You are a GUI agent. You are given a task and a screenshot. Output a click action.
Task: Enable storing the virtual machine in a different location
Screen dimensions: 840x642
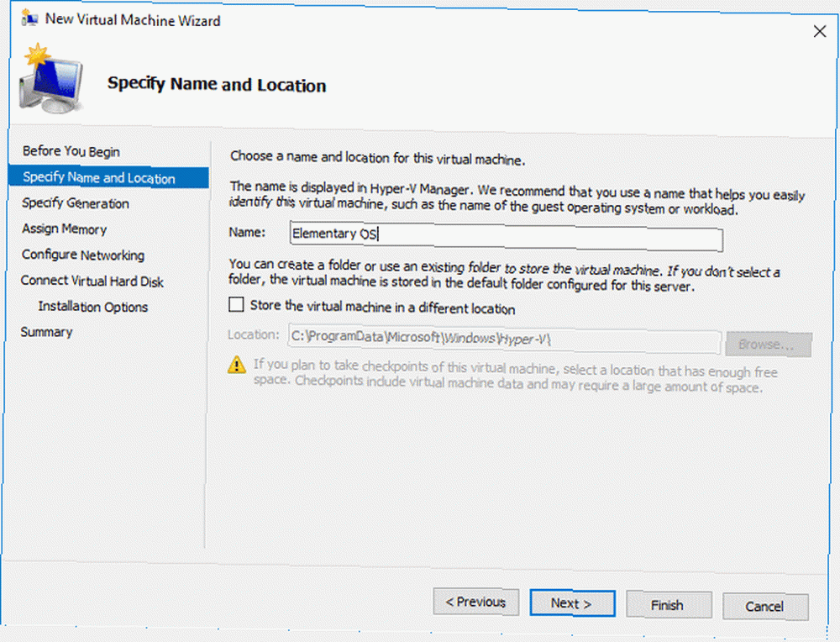pos(236,305)
